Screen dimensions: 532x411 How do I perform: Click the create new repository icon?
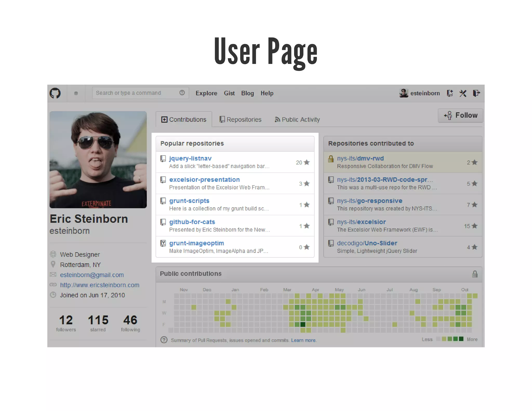tap(450, 93)
